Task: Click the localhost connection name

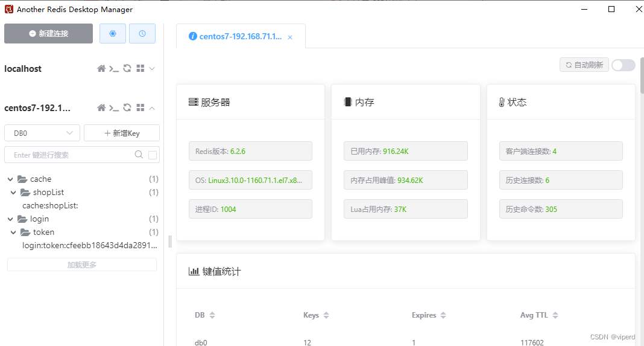Action: pos(23,69)
